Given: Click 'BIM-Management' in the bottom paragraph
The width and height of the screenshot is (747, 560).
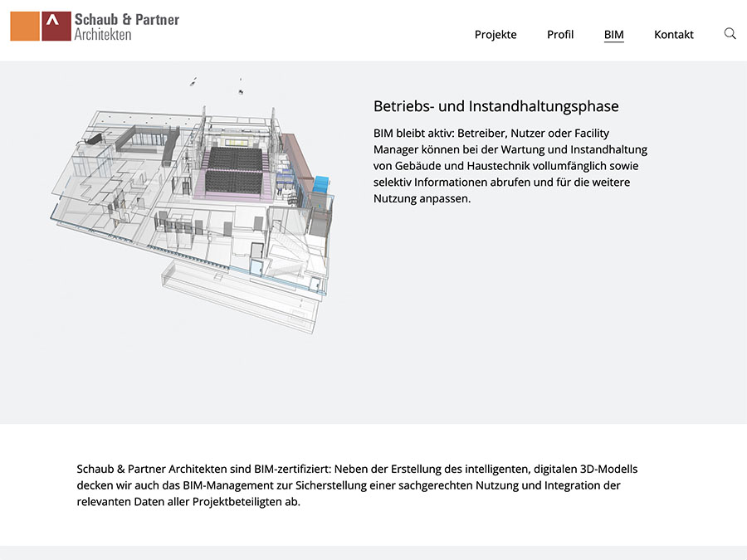Looking at the screenshot, I should (x=214, y=485).
